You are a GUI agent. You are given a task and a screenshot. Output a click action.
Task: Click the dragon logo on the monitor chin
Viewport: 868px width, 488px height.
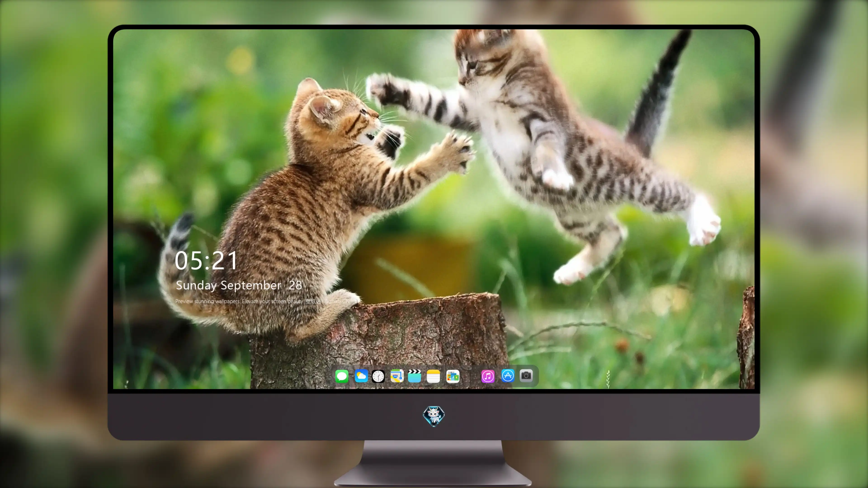tap(434, 416)
